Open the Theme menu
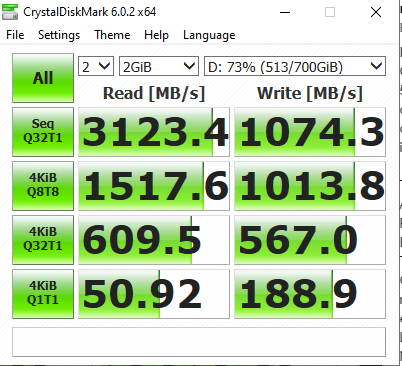 click(112, 35)
